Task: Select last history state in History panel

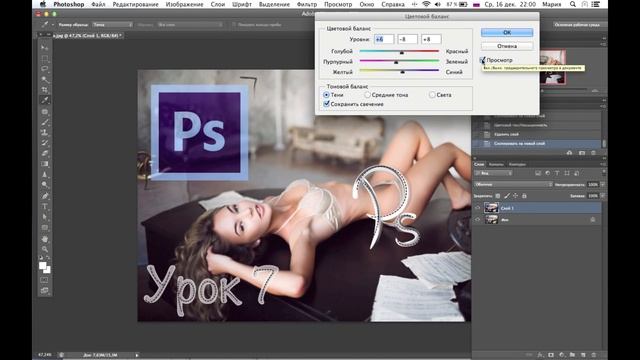Action: coord(538,144)
